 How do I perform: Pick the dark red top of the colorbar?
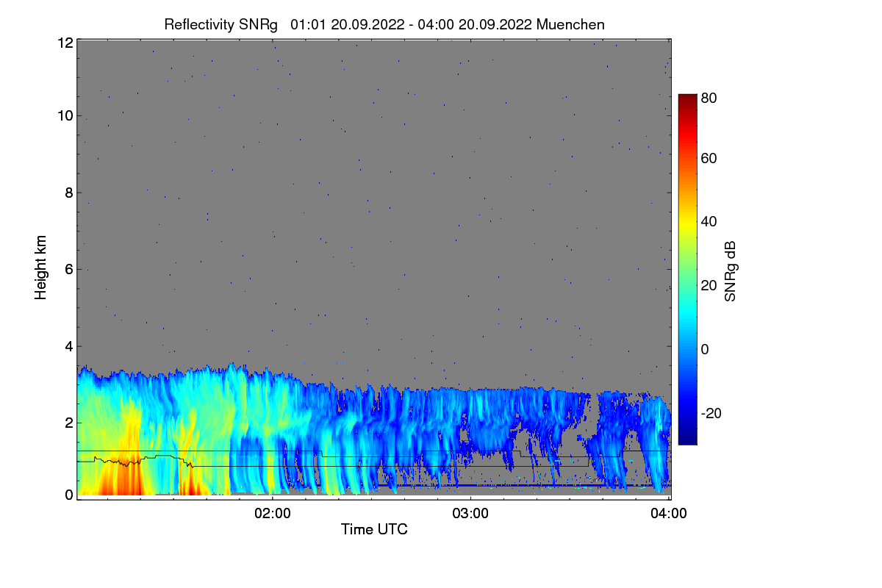(686, 99)
